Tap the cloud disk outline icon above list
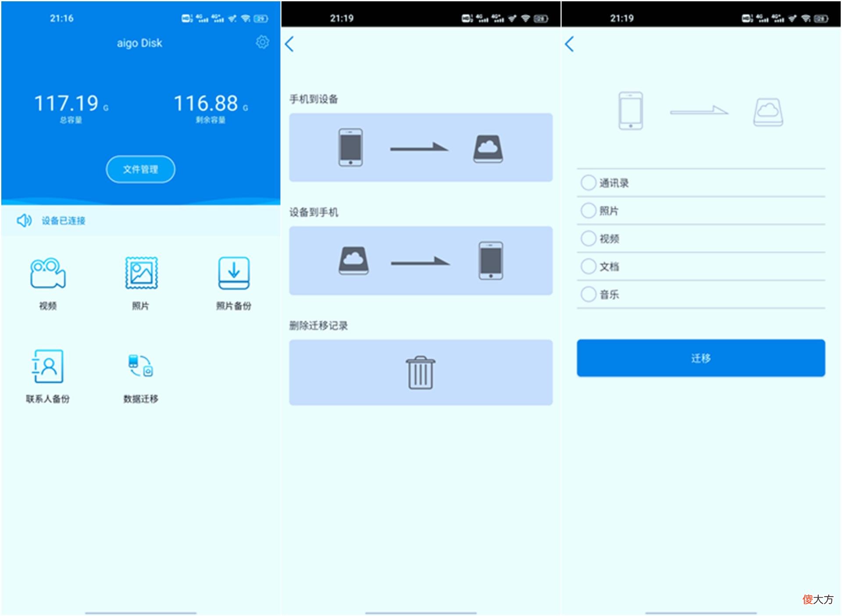842x616 pixels. point(768,112)
